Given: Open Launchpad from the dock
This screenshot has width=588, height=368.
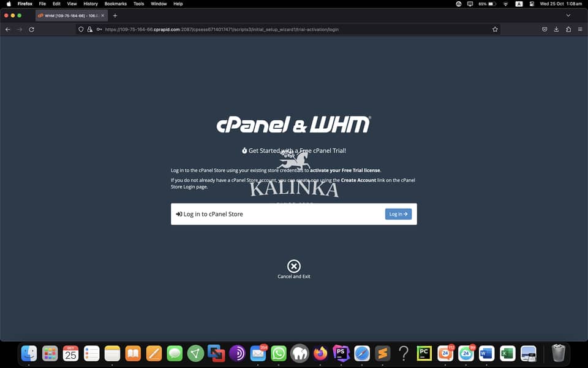Looking at the screenshot, I should pyautogui.click(x=50, y=353).
